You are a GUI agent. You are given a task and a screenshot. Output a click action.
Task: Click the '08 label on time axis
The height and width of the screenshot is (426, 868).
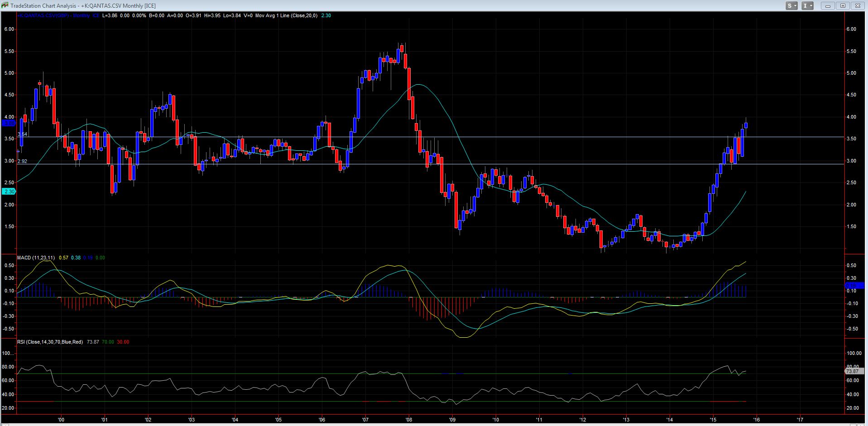click(408, 420)
